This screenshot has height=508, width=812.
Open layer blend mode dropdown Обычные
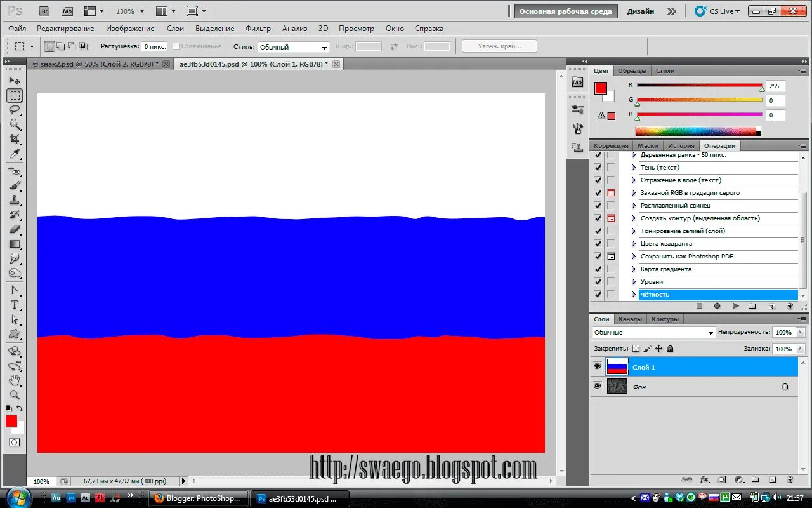(653, 332)
